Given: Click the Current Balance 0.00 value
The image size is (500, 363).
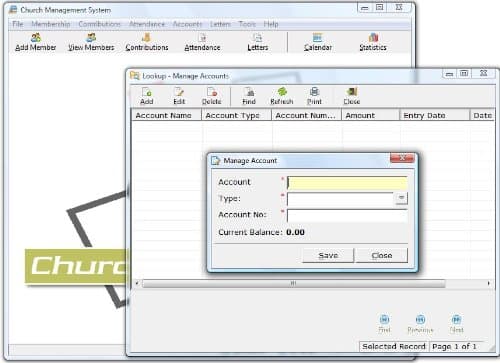Looking at the screenshot, I should click(x=295, y=232).
